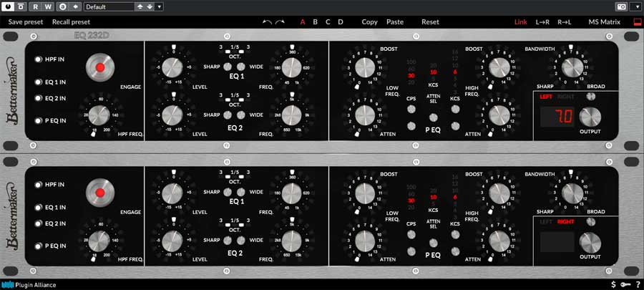Click Save preset

tap(26, 22)
